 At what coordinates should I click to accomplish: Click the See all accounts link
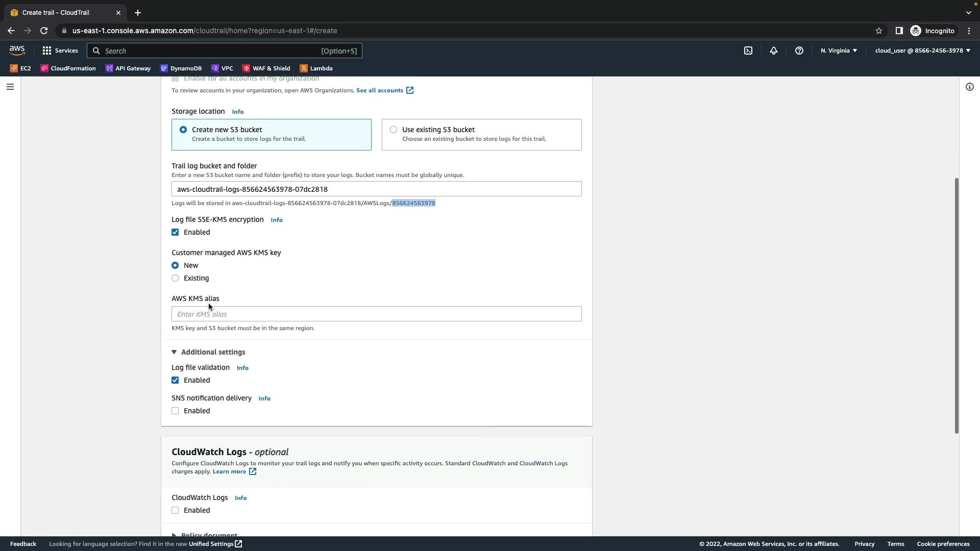[380, 90]
